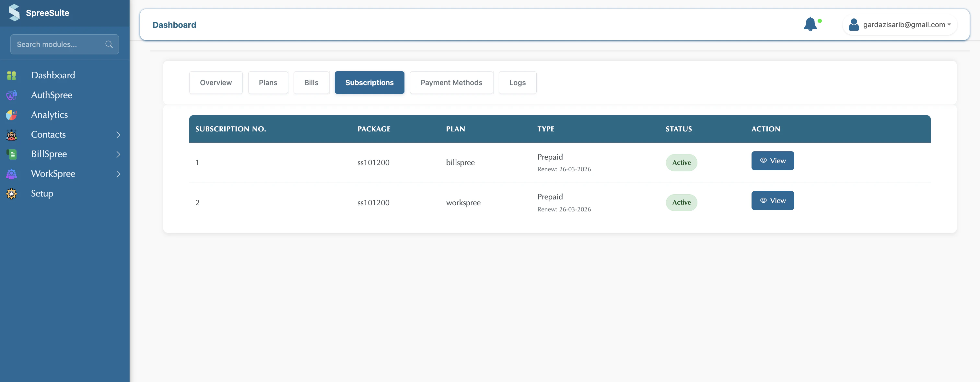Expand the Contacts submenu chevron
The image size is (980, 382).
pyautogui.click(x=118, y=135)
